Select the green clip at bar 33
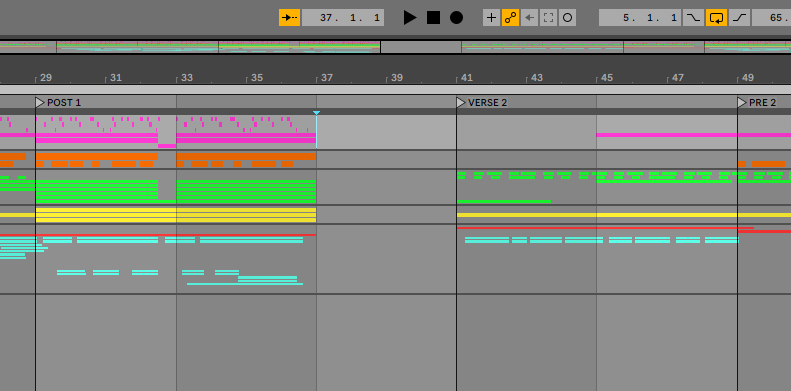Image resolution: width=791 pixels, height=391 pixels. click(x=246, y=188)
